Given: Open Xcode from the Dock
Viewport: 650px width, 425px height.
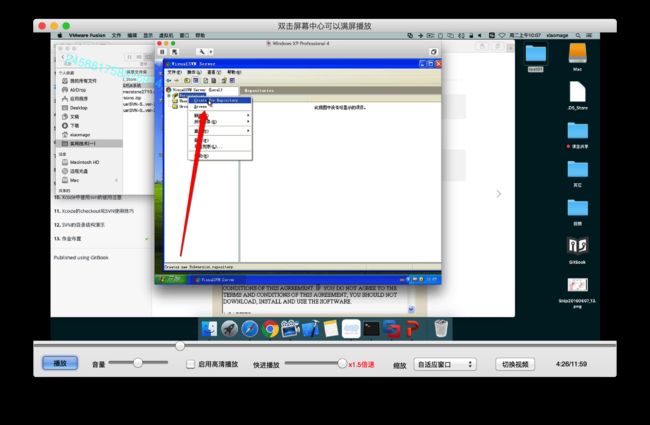Looking at the screenshot, I should coord(310,329).
